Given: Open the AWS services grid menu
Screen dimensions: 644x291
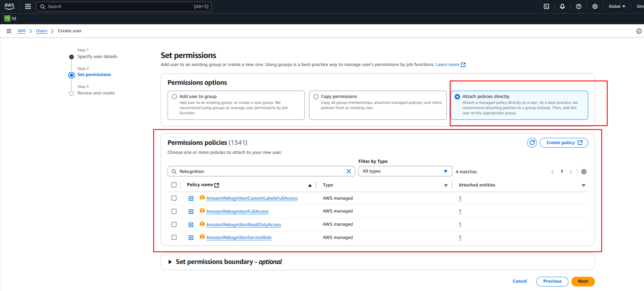Looking at the screenshot, I should 28,6.
